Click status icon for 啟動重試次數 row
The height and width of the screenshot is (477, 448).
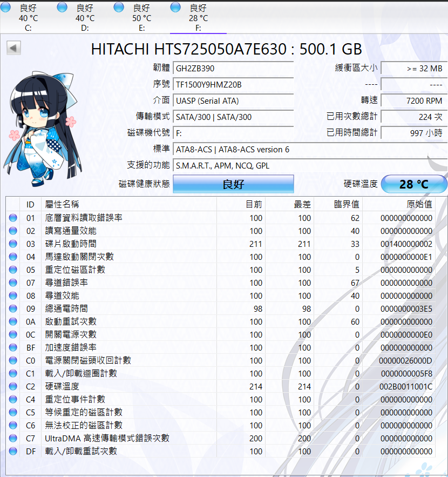(x=13, y=321)
